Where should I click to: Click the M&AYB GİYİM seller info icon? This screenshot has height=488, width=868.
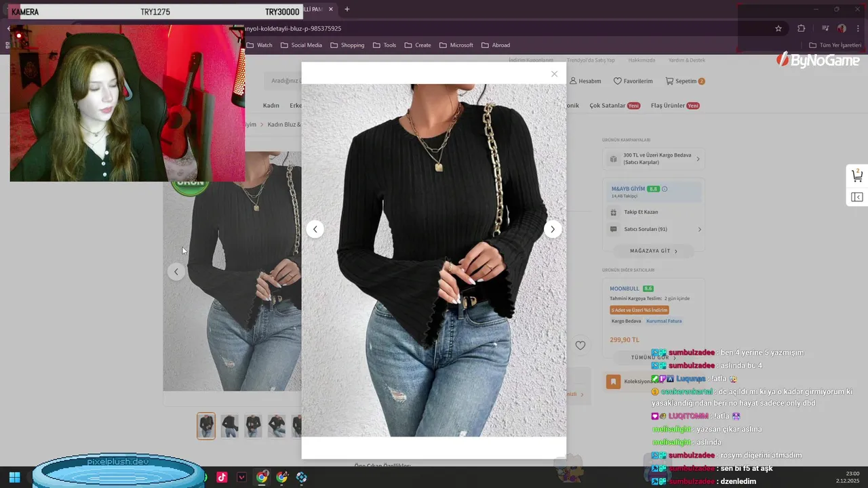[x=665, y=189]
